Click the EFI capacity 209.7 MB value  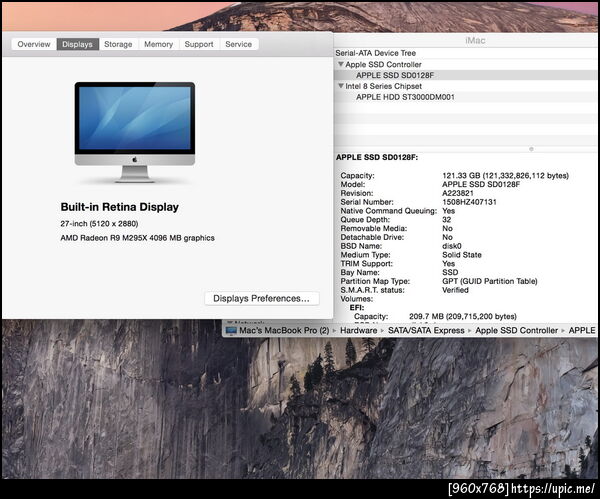463,316
